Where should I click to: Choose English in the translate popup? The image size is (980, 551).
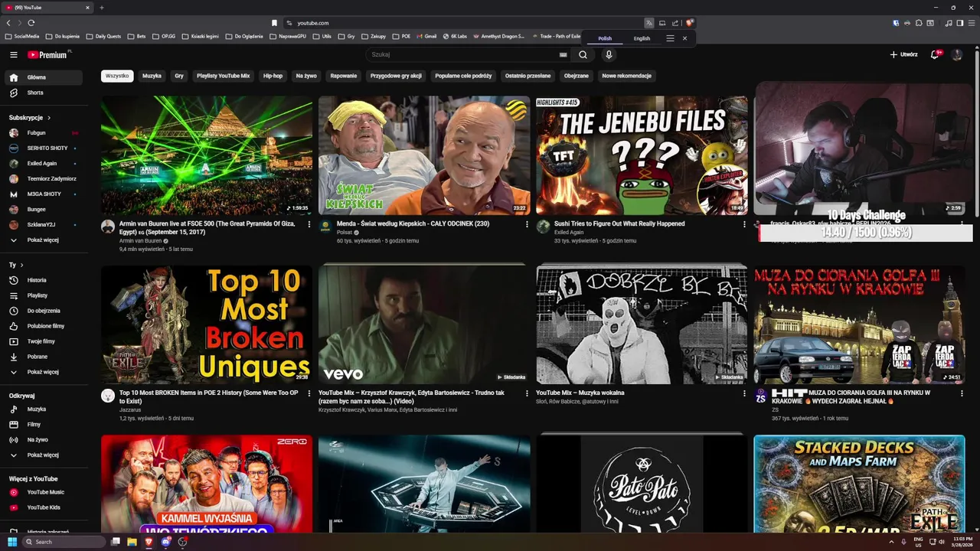point(642,38)
